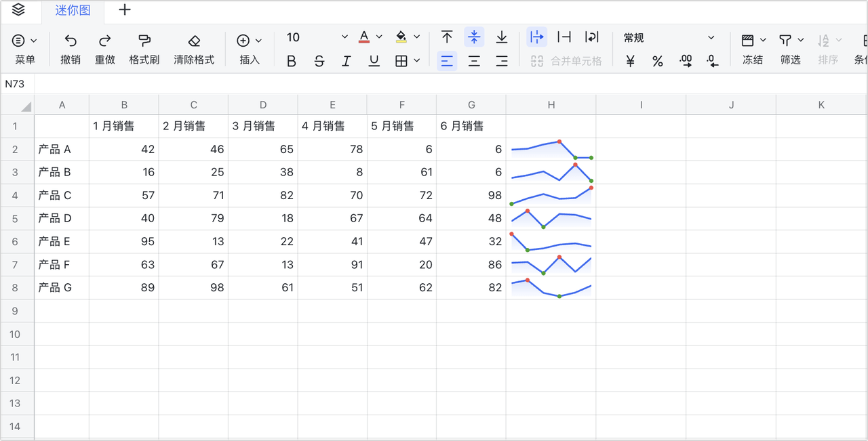Click 合并单元格 merge cells button
Screen dimensions: 868x441
tap(566, 61)
